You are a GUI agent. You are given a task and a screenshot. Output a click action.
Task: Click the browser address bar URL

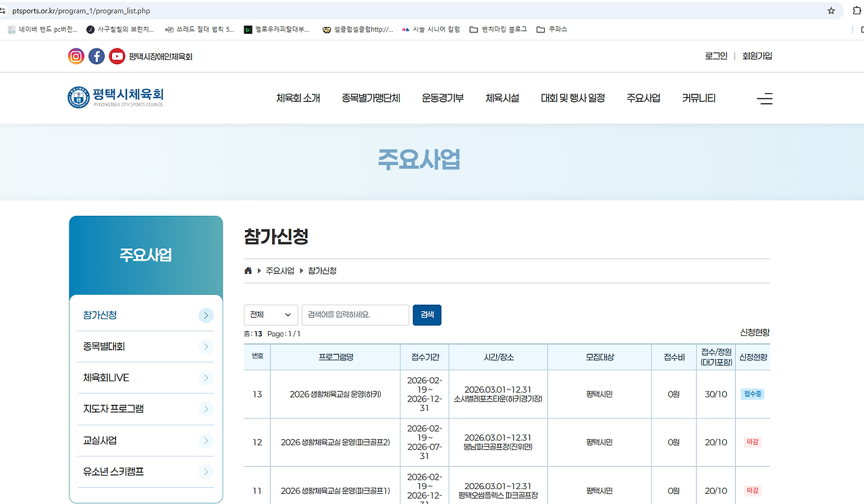(81, 11)
